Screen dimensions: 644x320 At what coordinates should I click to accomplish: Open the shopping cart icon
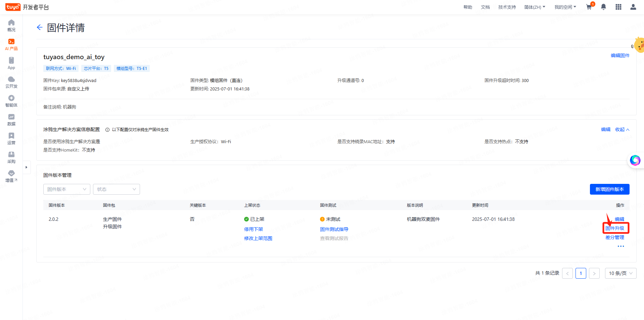click(x=589, y=7)
